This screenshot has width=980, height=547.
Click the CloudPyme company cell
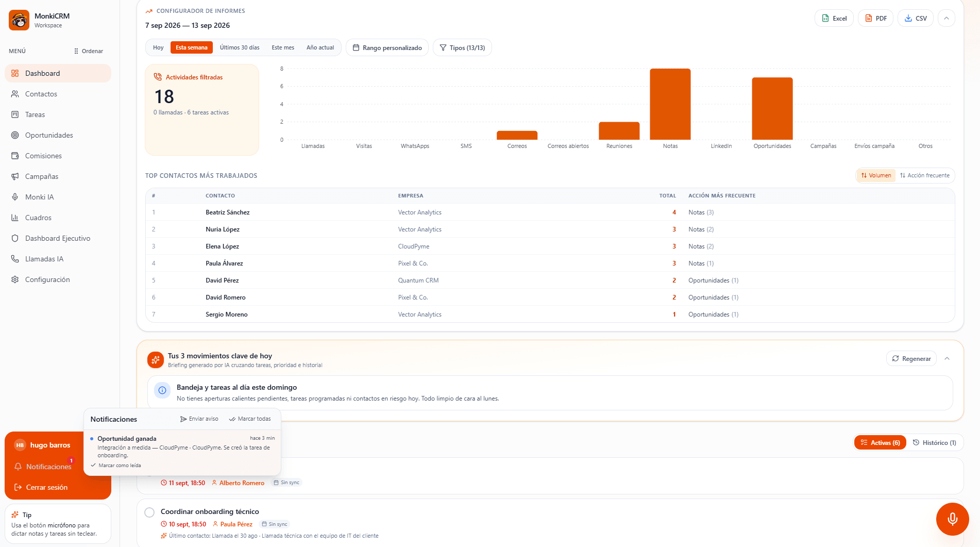coord(414,246)
